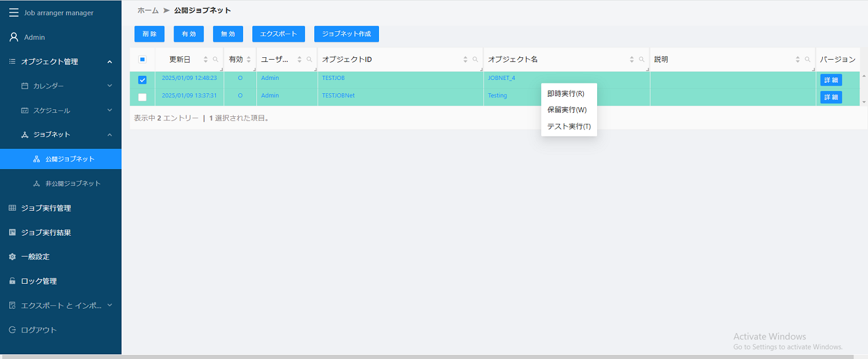Image resolution: width=868 pixels, height=359 pixels.
Task: Uncheck the TESTJOB row checkbox
Action: click(142, 80)
